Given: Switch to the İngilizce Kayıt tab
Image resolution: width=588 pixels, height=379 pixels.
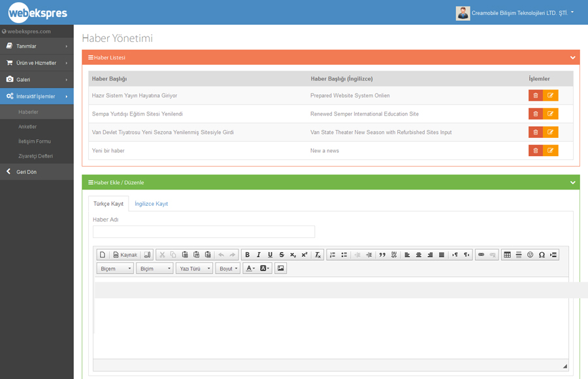Looking at the screenshot, I should coord(151,204).
